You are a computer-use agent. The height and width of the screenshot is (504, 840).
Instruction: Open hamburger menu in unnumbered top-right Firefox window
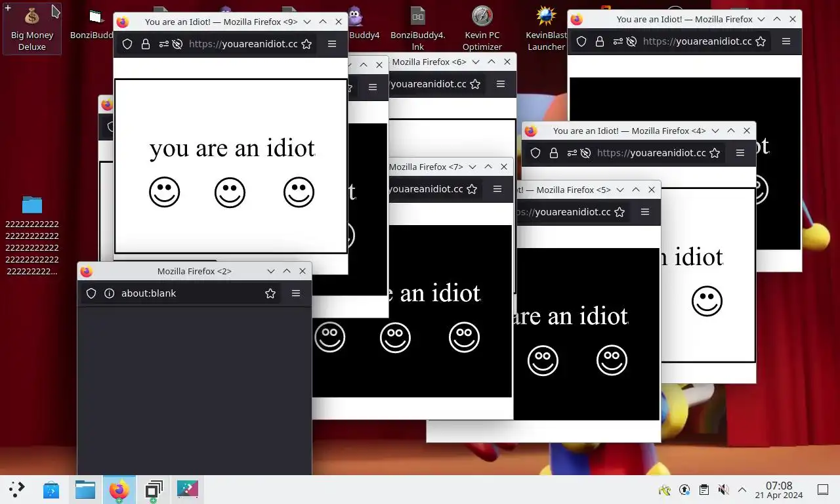pyautogui.click(x=786, y=41)
